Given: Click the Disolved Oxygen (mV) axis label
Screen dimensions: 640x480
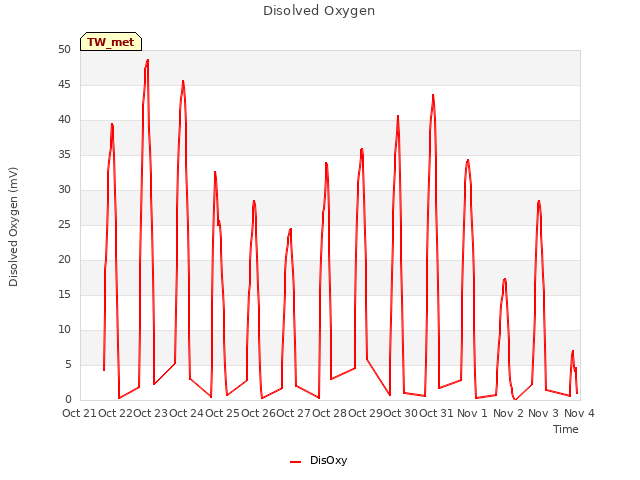Looking at the screenshot, I should (x=13, y=227).
